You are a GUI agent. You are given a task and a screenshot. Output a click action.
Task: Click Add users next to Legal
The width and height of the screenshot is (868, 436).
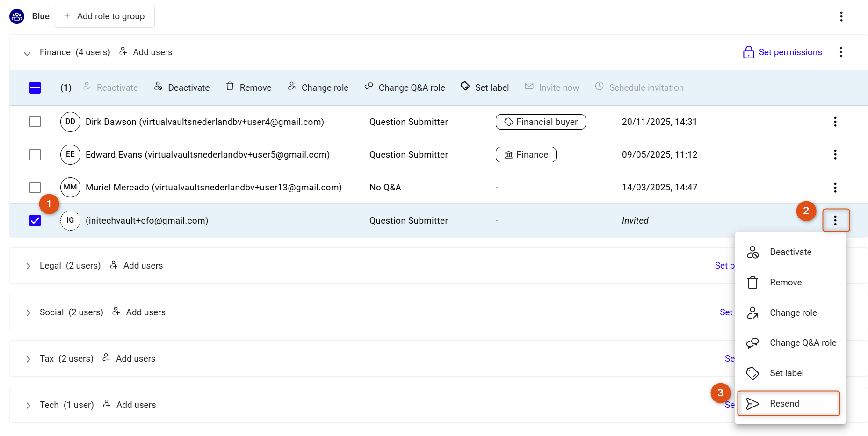tap(136, 265)
